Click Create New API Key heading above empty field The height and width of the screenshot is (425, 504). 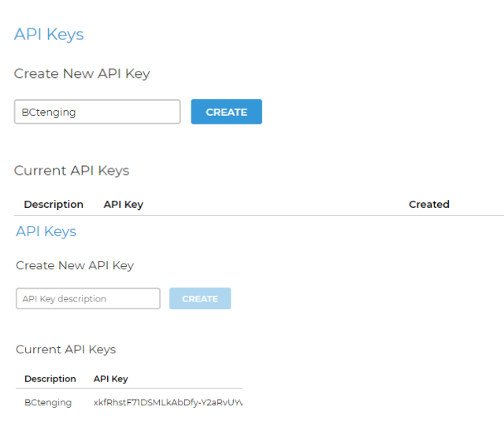(x=75, y=266)
